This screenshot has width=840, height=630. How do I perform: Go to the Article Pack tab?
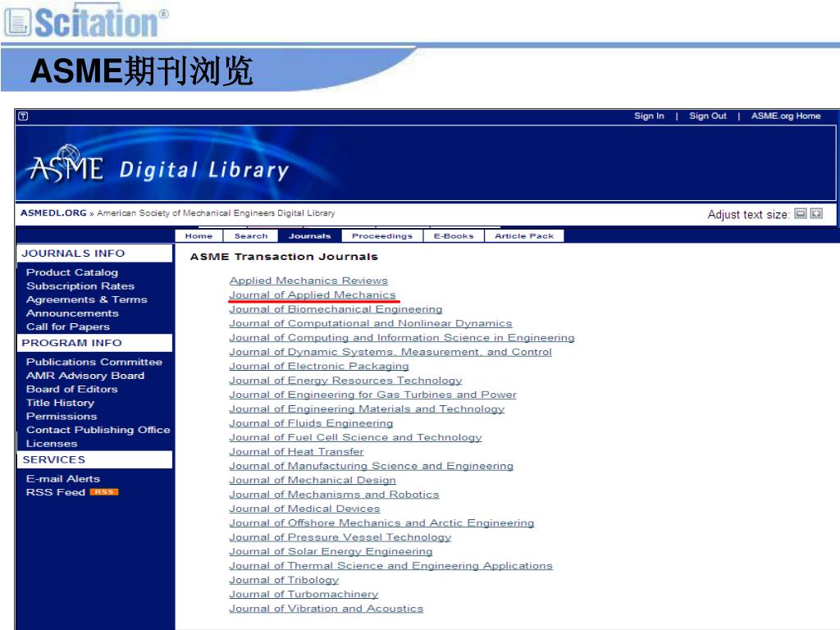click(x=524, y=235)
